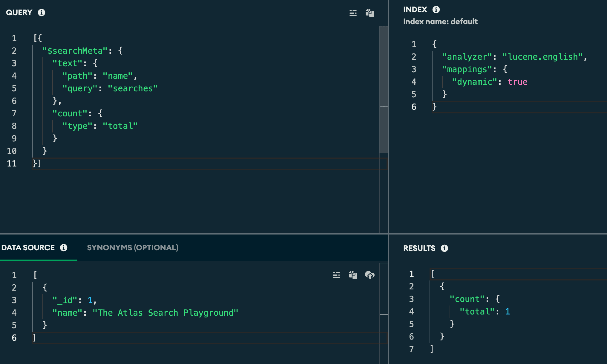Click "The Atlas Search Playground" name string
Screen dimensions: 607x364
165,313
